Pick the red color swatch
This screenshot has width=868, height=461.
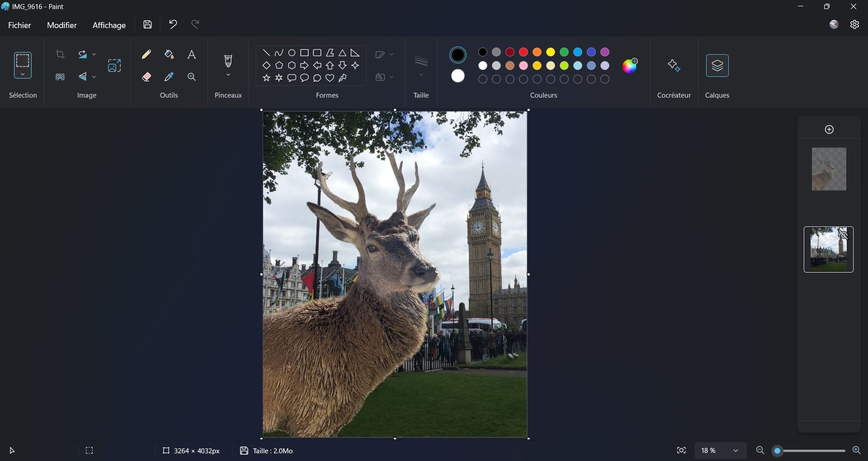(524, 52)
